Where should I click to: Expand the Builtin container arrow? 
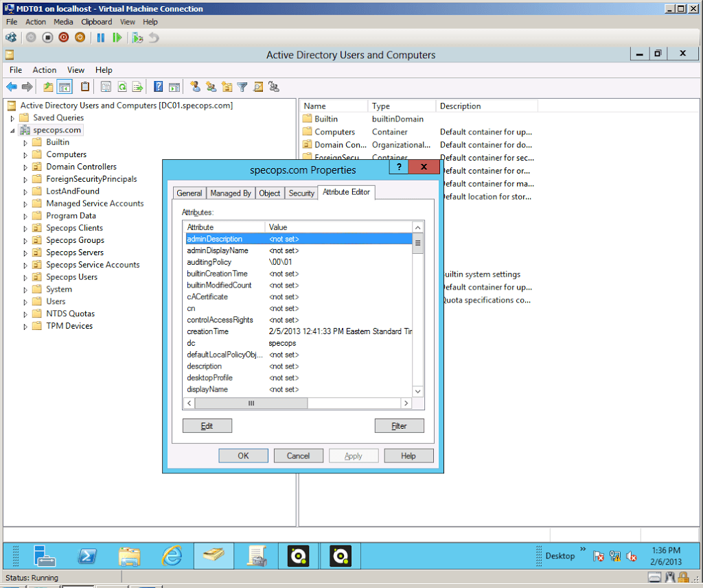pos(25,143)
